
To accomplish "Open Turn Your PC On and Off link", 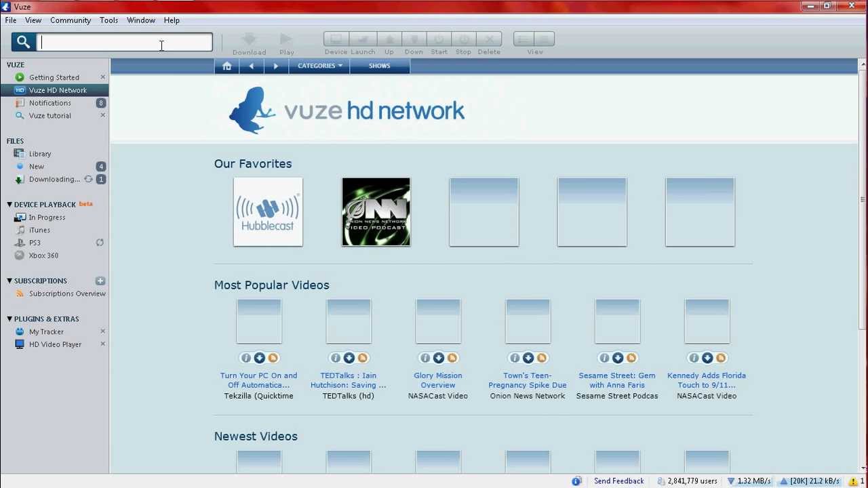I will click(x=259, y=380).
